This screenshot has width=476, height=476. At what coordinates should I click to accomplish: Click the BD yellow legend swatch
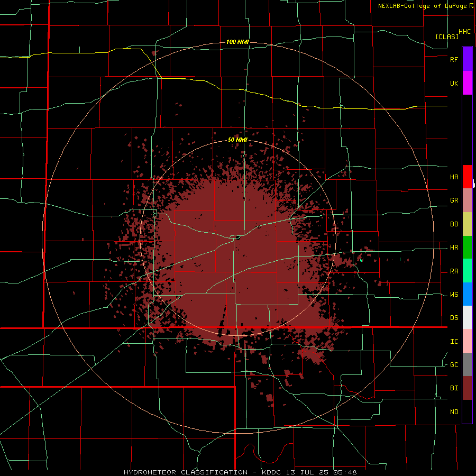tap(467, 224)
